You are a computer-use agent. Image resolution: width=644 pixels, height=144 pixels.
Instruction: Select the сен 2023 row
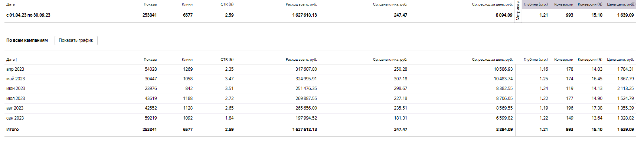coord(320,118)
